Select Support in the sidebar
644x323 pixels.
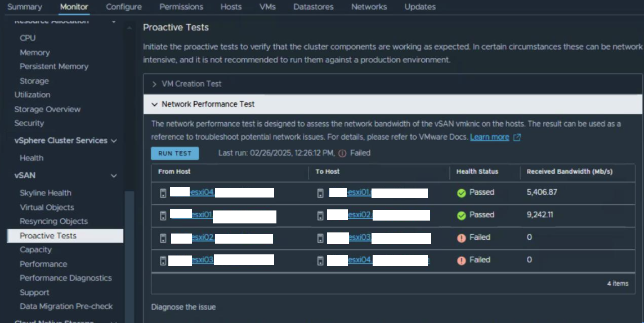tap(34, 293)
